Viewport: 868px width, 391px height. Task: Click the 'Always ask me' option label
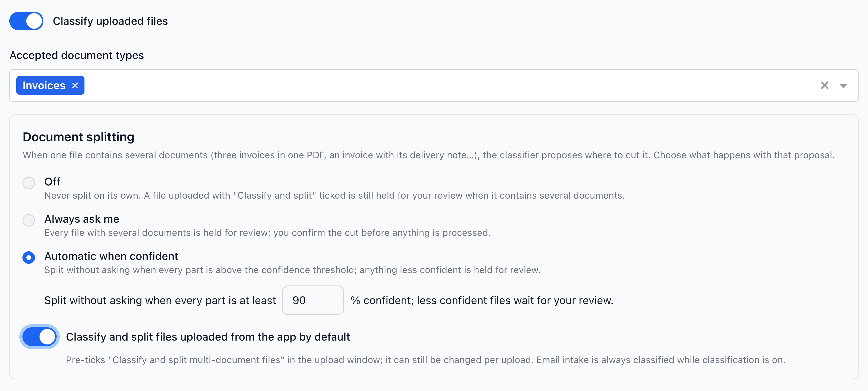click(82, 219)
